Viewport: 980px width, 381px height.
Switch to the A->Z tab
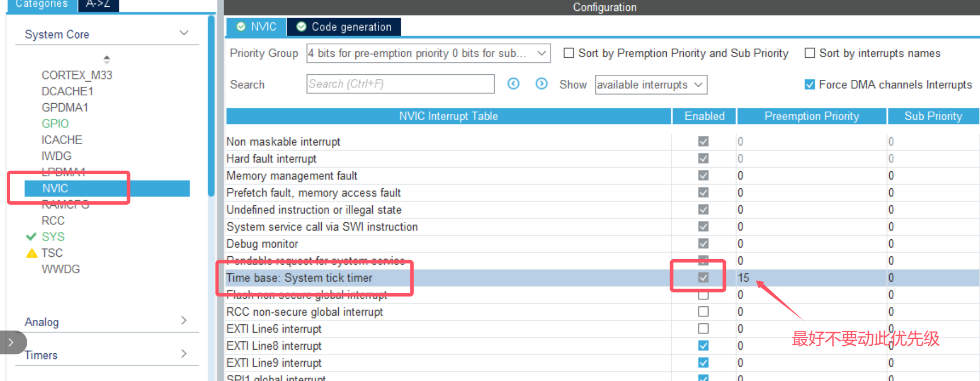(x=98, y=5)
